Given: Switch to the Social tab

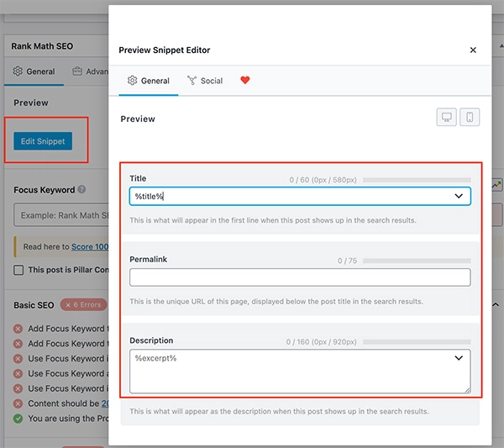Looking at the screenshot, I should pos(205,81).
